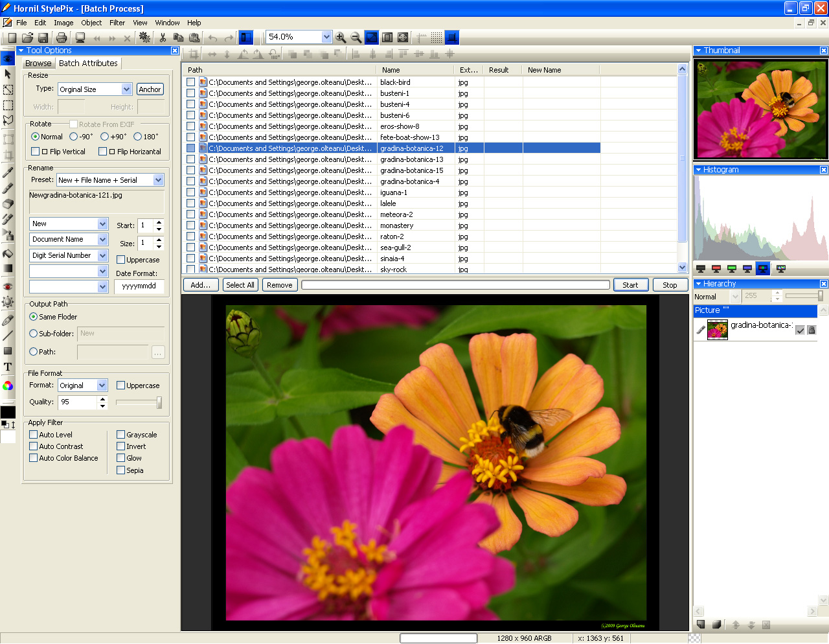
Task: Click the Zoom In magnifier icon
Action: 341,38
